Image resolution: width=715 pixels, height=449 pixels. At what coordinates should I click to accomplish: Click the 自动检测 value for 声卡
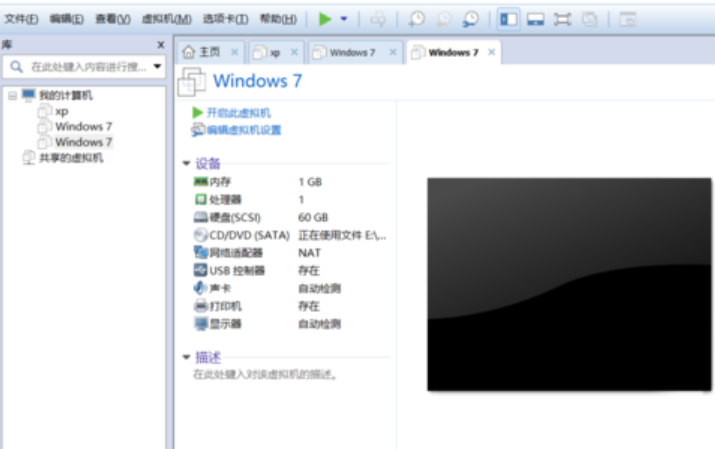320,289
